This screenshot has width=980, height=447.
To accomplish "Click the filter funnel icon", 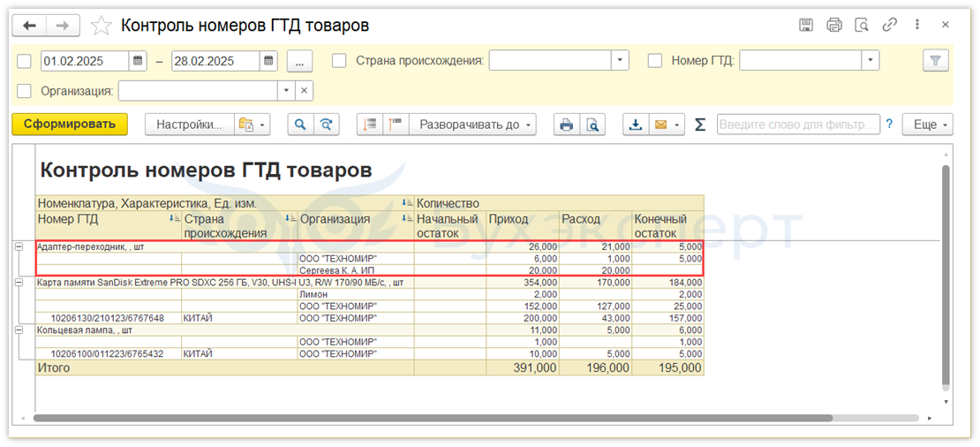I will click(935, 61).
